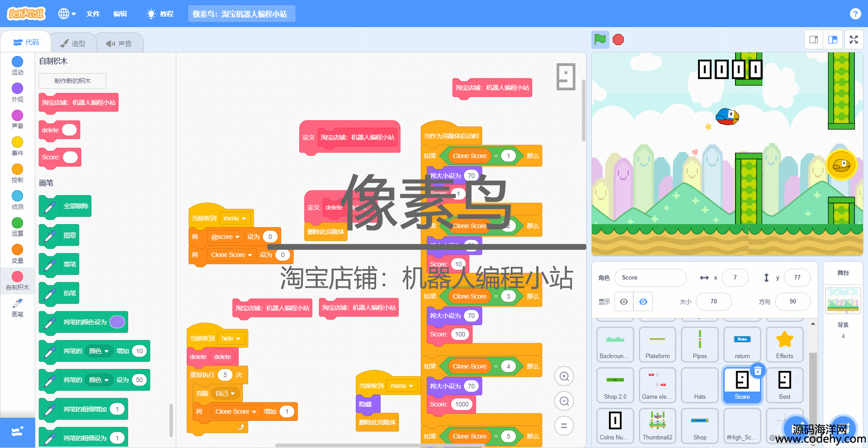
Task: Edit the sprite 大小 size field
Action: point(713,302)
